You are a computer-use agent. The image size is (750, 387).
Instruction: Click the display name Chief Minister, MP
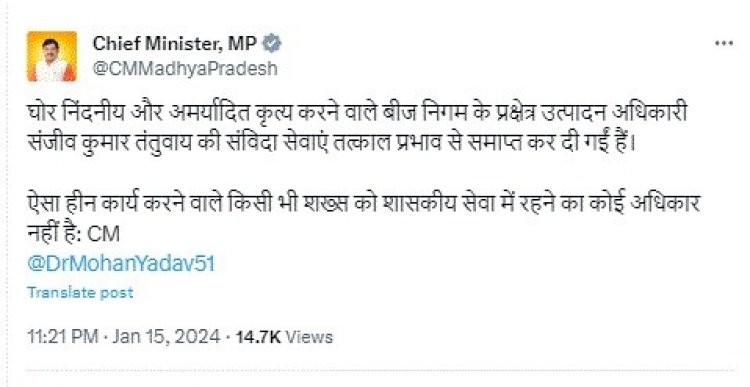(x=175, y=44)
